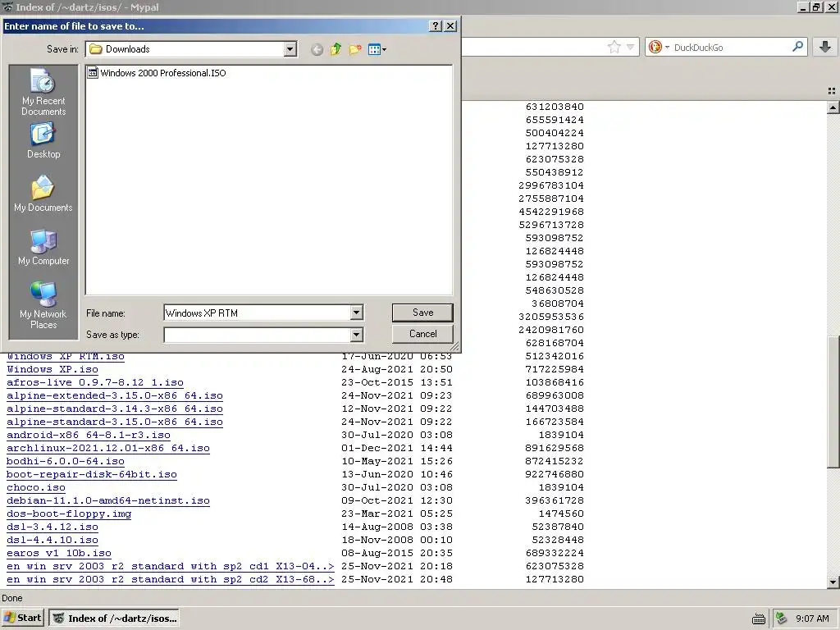Open the dsl-4.4.10.iso link

click(52, 540)
